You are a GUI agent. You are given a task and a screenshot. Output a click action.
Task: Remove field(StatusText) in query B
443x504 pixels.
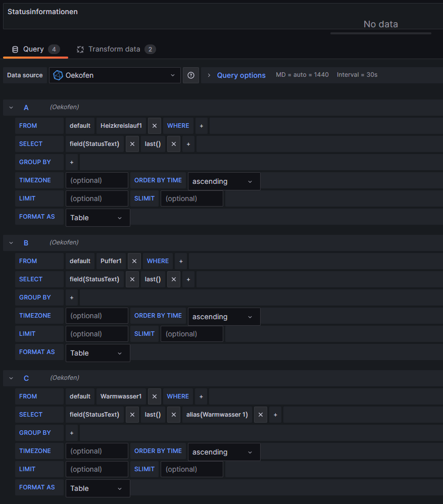(x=132, y=279)
